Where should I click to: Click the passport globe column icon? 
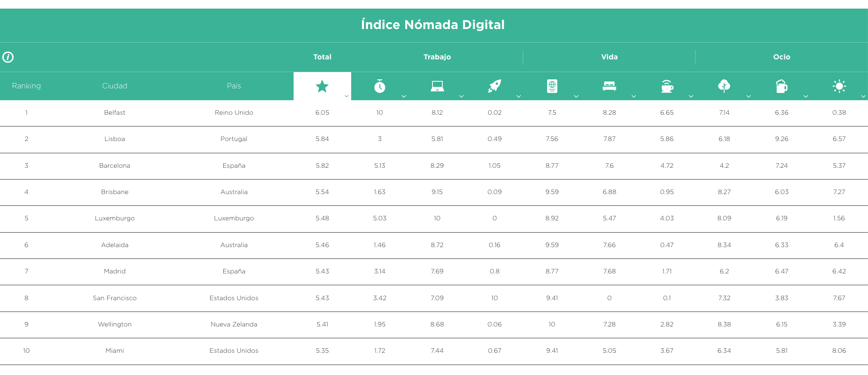pos(552,86)
